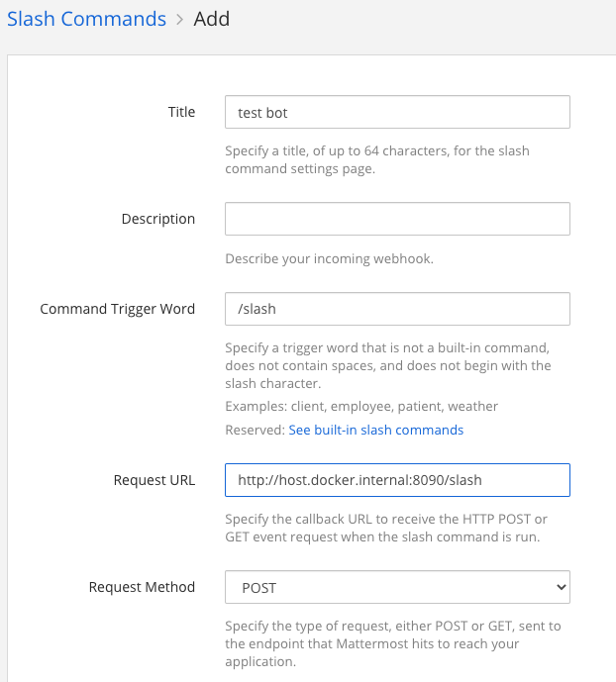The height and width of the screenshot is (682, 616).
Task: Open See built-in slash commands link
Action: pyautogui.click(x=376, y=430)
